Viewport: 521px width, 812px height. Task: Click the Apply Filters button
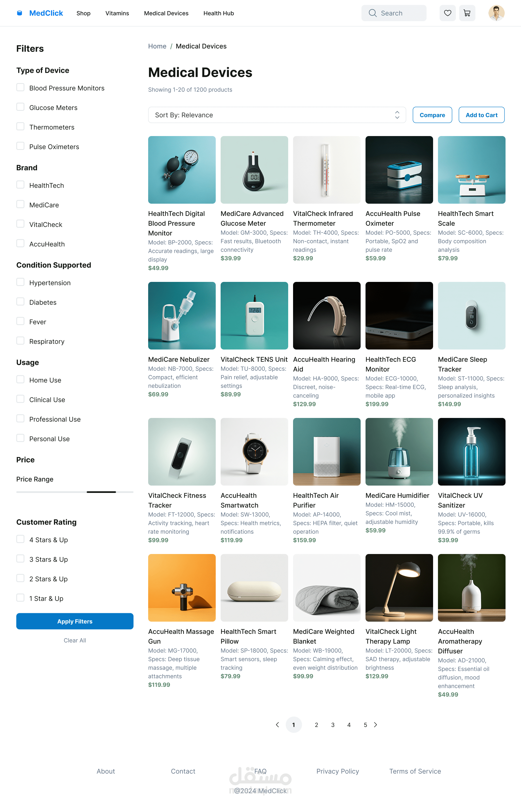(x=75, y=621)
